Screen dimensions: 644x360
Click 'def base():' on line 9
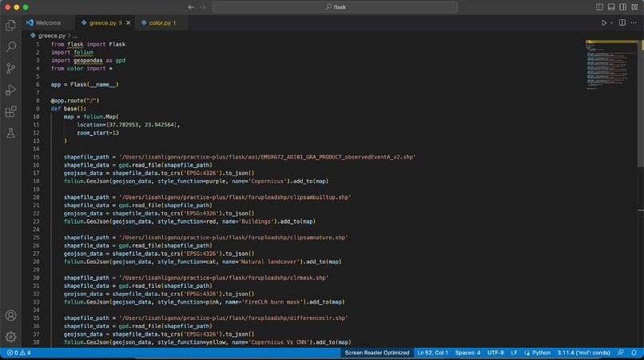pyautogui.click(x=69, y=109)
